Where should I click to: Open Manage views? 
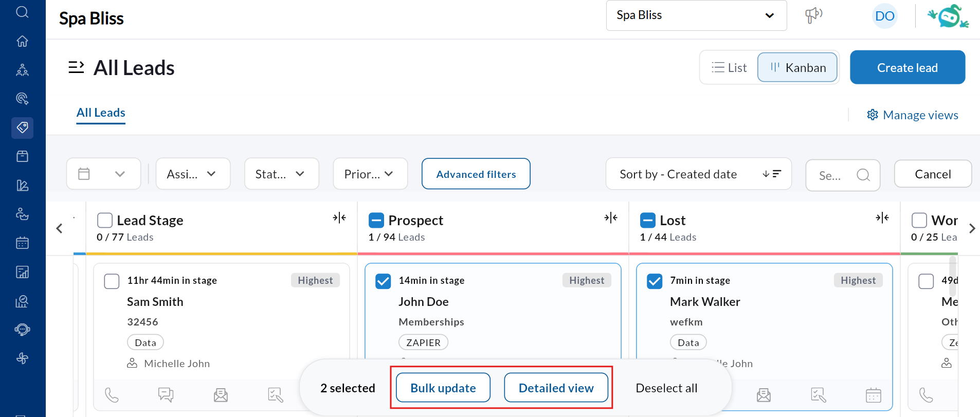click(x=913, y=115)
